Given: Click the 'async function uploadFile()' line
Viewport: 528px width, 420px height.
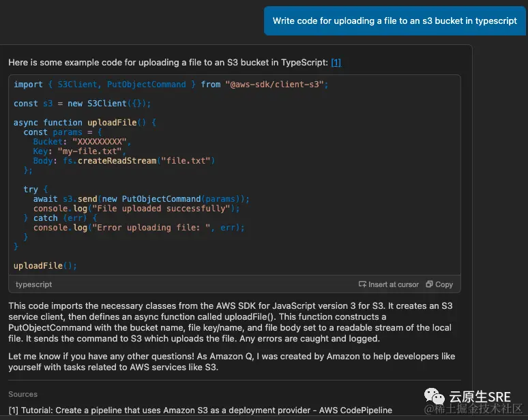Looking at the screenshot, I should click(x=85, y=123).
